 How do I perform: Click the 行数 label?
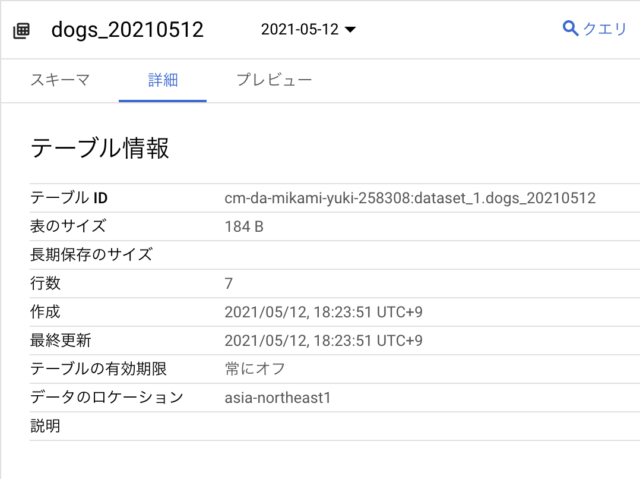click(45, 283)
